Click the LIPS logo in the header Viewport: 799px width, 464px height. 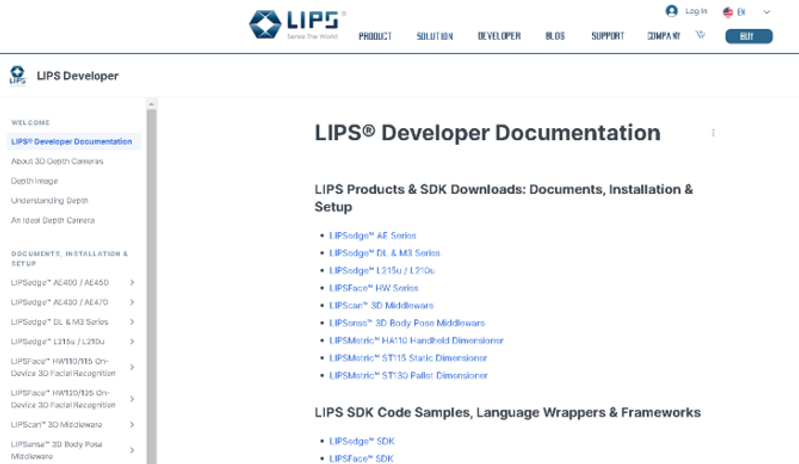pyautogui.click(x=297, y=24)
